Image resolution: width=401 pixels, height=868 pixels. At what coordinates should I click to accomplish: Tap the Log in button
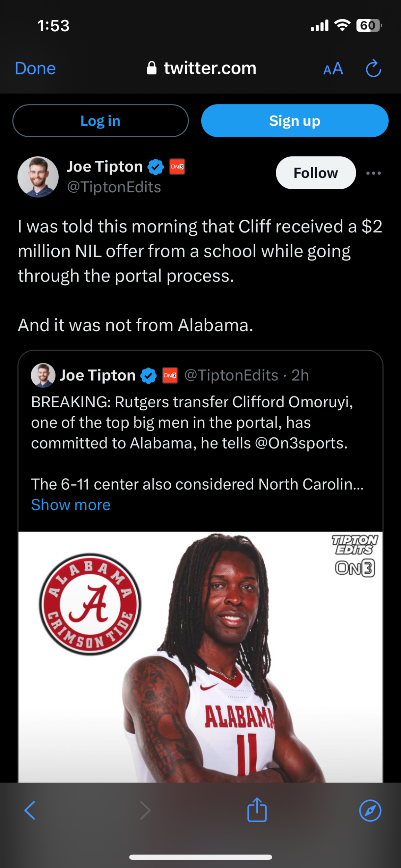coord(101,121)
